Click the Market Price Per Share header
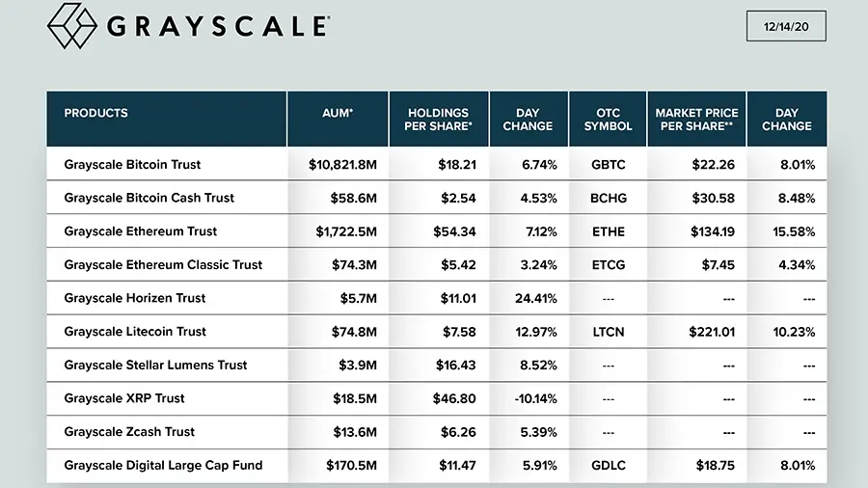 tap(696, 120)
